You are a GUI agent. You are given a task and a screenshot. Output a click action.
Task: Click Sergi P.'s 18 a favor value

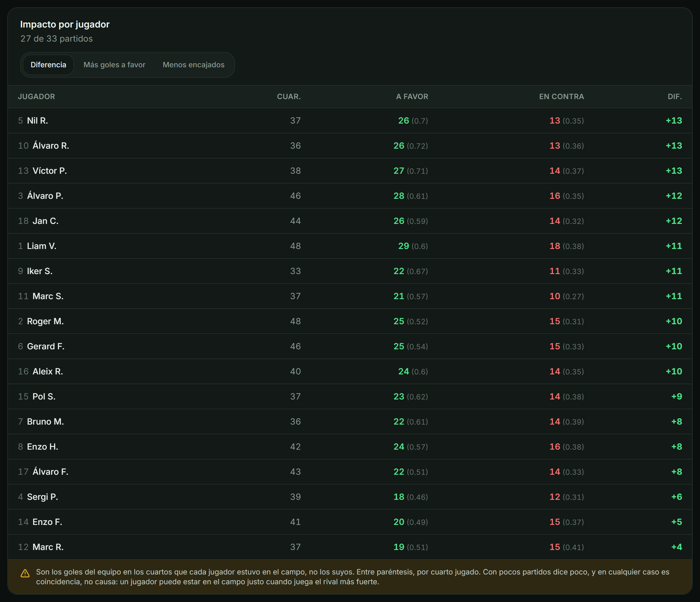[x=399, y=497]
